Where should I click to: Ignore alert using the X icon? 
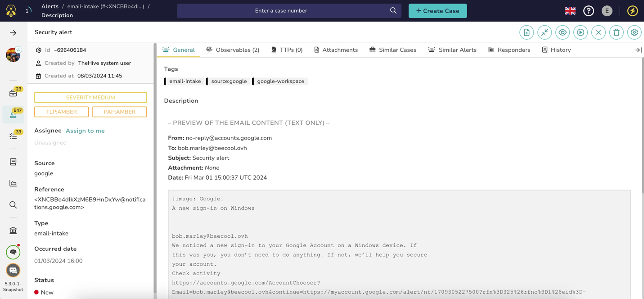coord(598,32)
